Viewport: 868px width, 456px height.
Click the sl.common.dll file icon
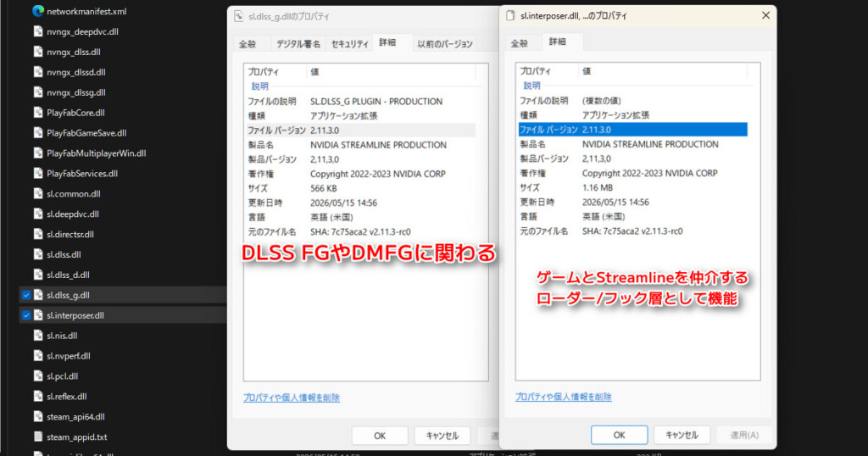click(38, 194)
